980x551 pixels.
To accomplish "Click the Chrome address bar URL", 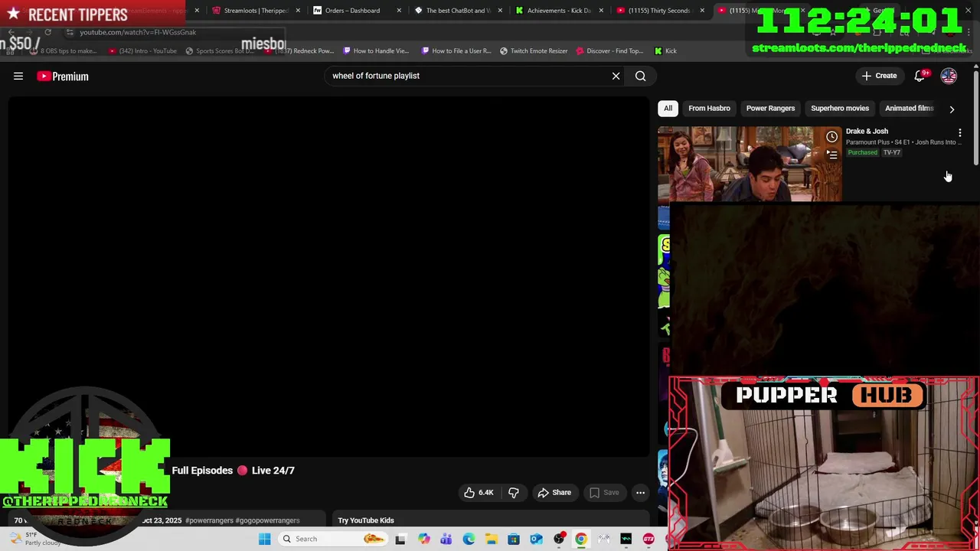I will [138, 32].
